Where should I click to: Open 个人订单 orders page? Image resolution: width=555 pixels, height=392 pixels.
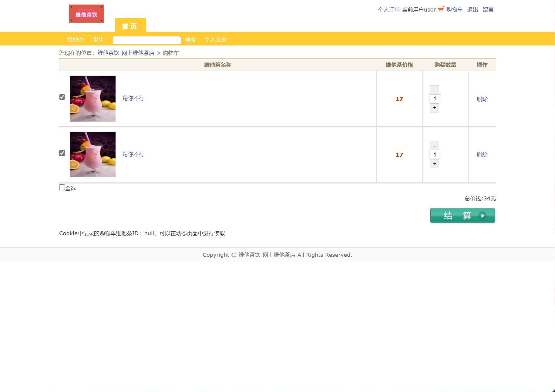pyautogui.click(x=388, y=9)
